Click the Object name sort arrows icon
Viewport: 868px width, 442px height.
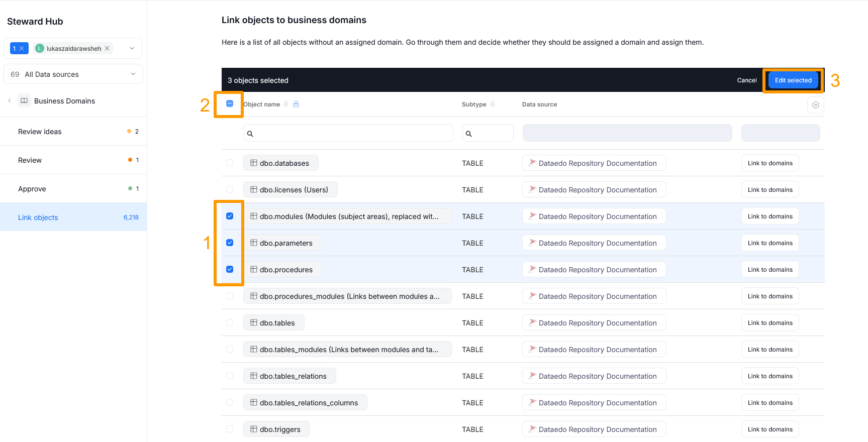pyautogui.click(x=286, y=104)
